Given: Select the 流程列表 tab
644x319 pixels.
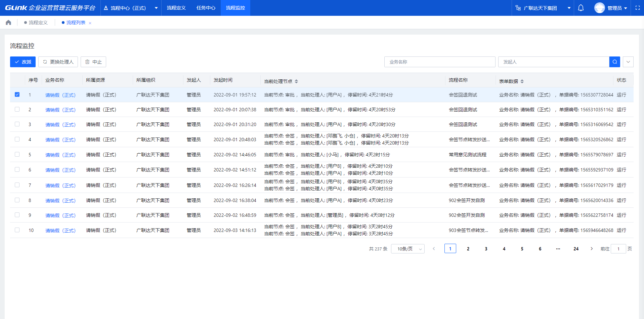Looking at the screenshot, I should tap(74, 23).
